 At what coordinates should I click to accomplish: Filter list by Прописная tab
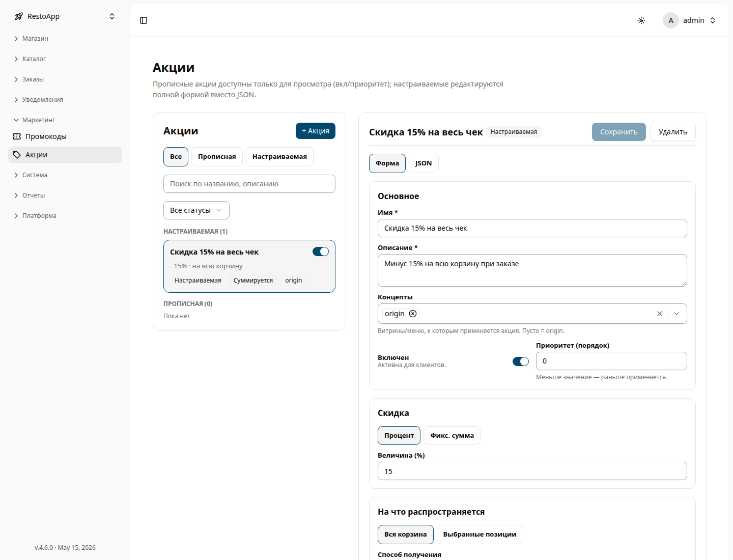coord(217,157)
